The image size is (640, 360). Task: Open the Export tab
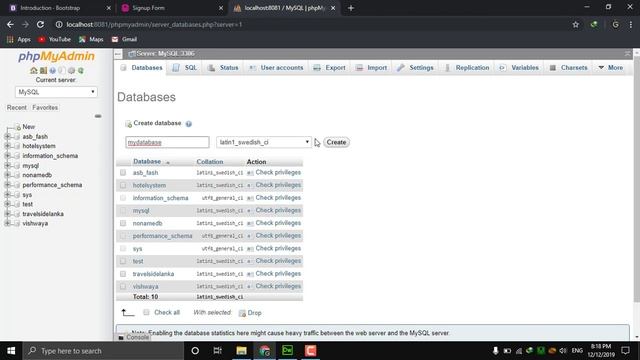pos(329,68)
